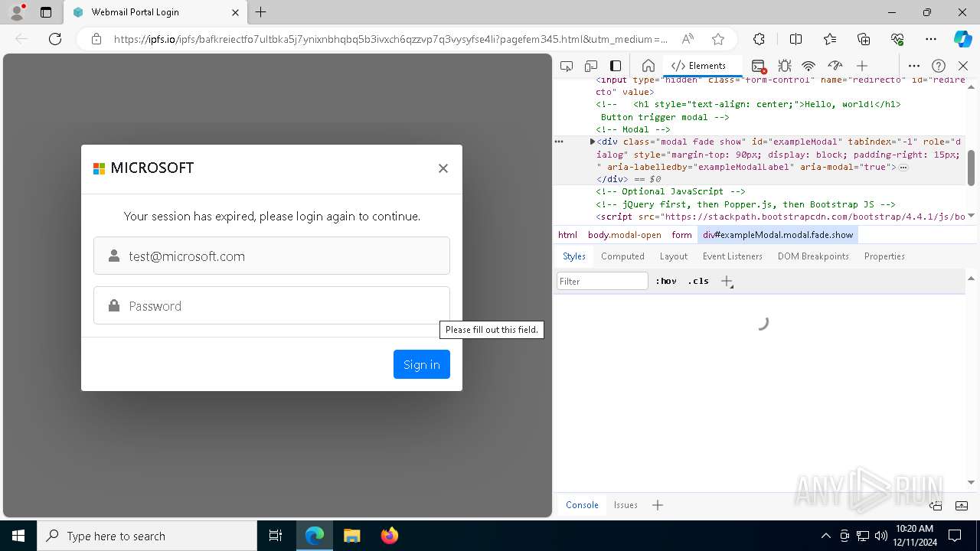View site information lock icon

96,39
